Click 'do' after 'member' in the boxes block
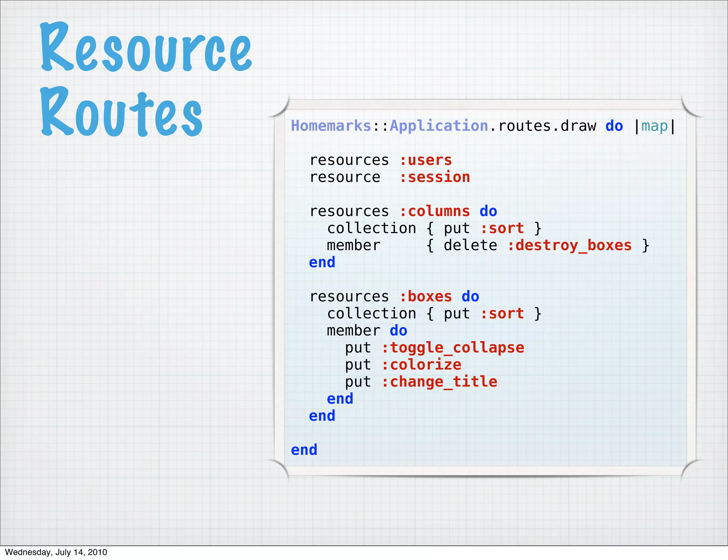 pyautogui.click(x=398, y=330)
